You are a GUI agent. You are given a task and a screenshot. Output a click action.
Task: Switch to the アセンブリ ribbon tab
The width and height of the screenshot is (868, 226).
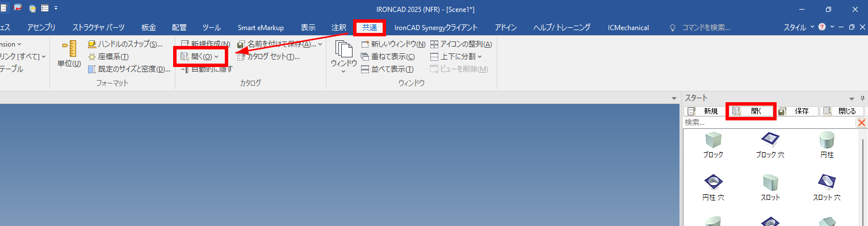[41, 27]
